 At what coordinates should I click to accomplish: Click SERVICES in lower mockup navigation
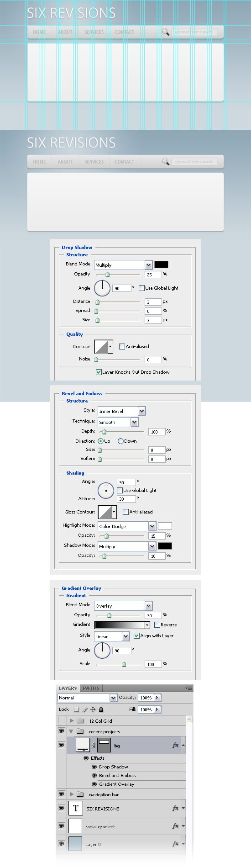94,162
